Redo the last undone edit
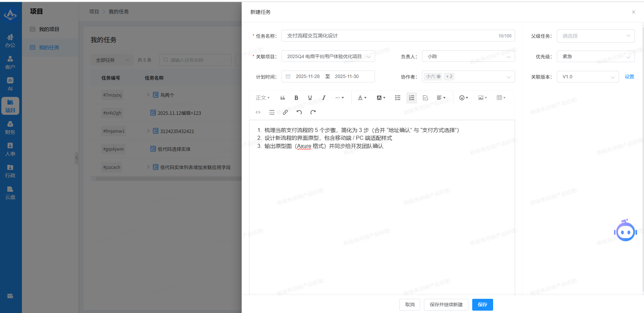This screenshot has width=644, height=313. (x=313, y=112)
